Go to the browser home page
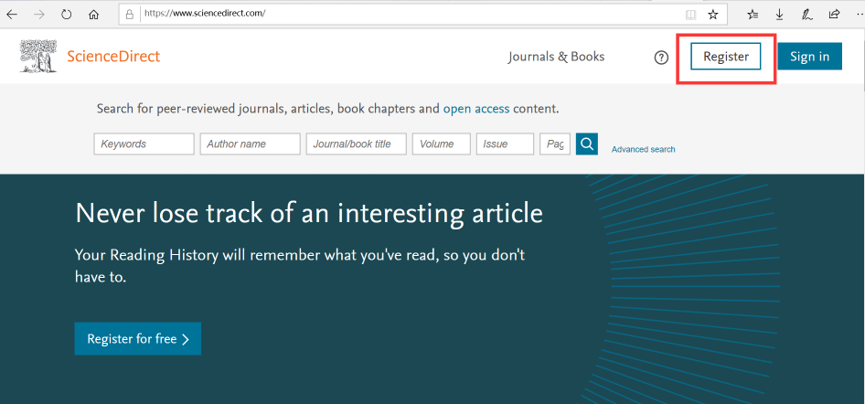 (x=93, y=15)
